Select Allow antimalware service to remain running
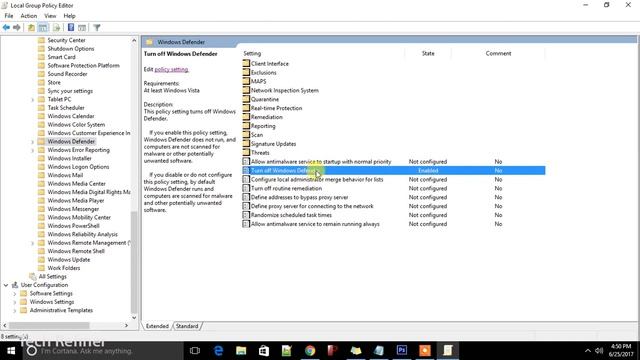 point(393,224)
